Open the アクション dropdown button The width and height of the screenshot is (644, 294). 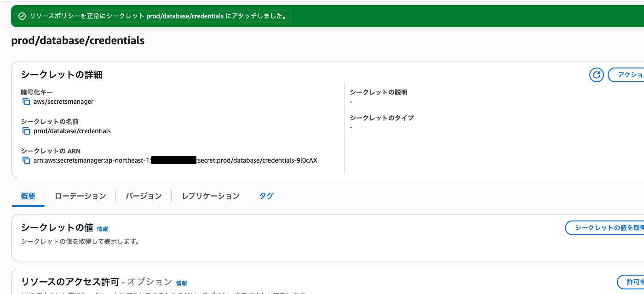[626, 75]
